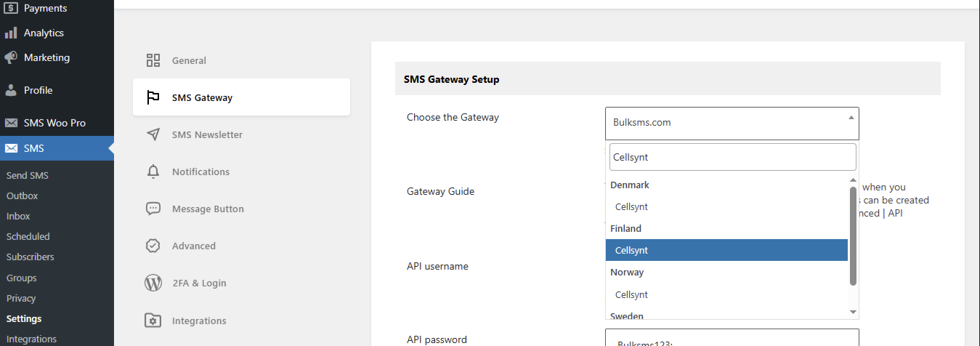The width and height of the screenshot is (980, 346).
Task: Click the Profile person icon
Action: point(11,90)
